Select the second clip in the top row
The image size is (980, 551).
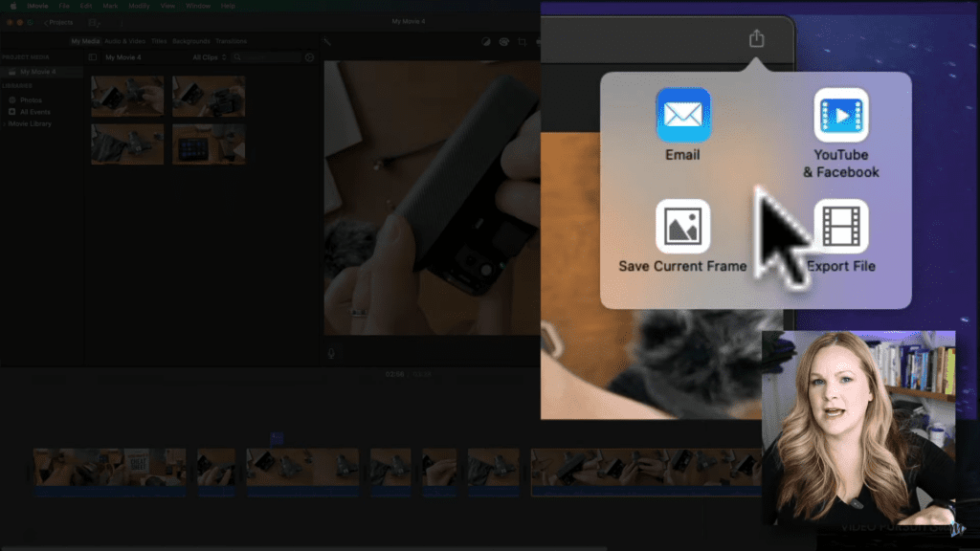click(209, 97)
